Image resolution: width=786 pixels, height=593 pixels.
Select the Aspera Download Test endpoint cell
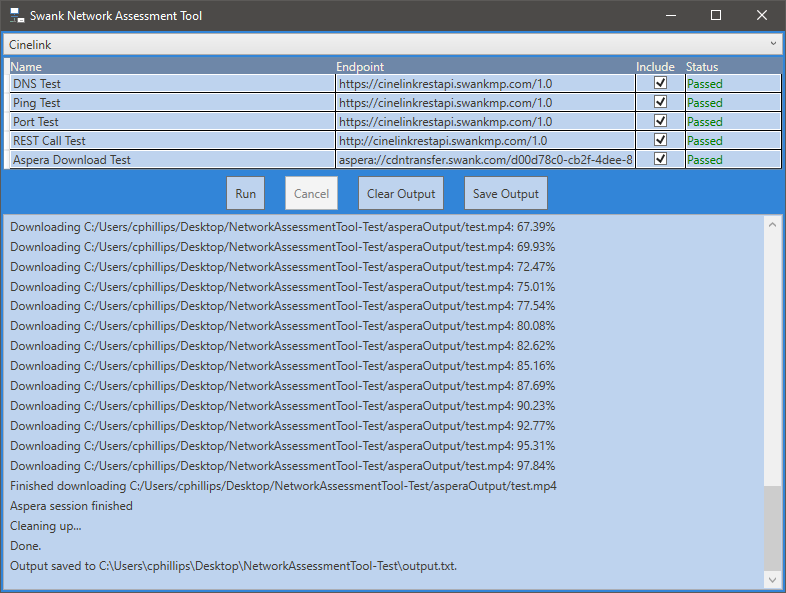tap(485, 159)
